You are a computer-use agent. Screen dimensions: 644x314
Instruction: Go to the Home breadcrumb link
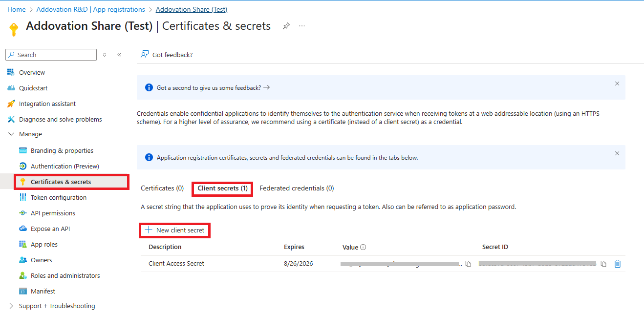17,9
